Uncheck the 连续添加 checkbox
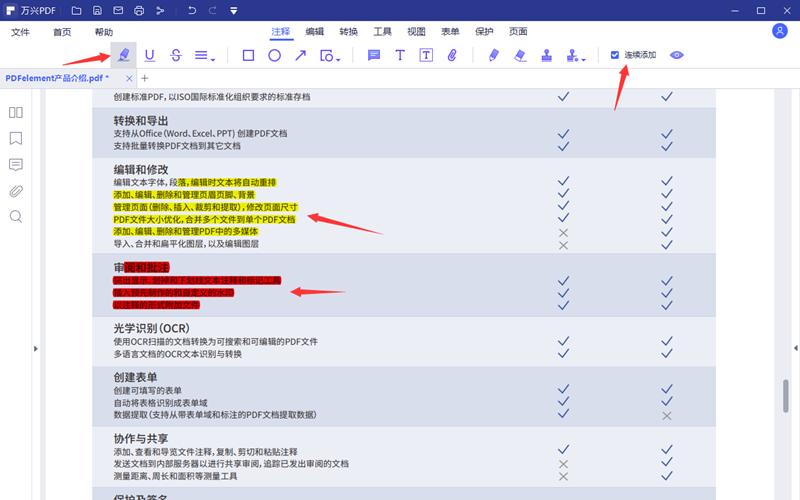 [x=615, y=55]
